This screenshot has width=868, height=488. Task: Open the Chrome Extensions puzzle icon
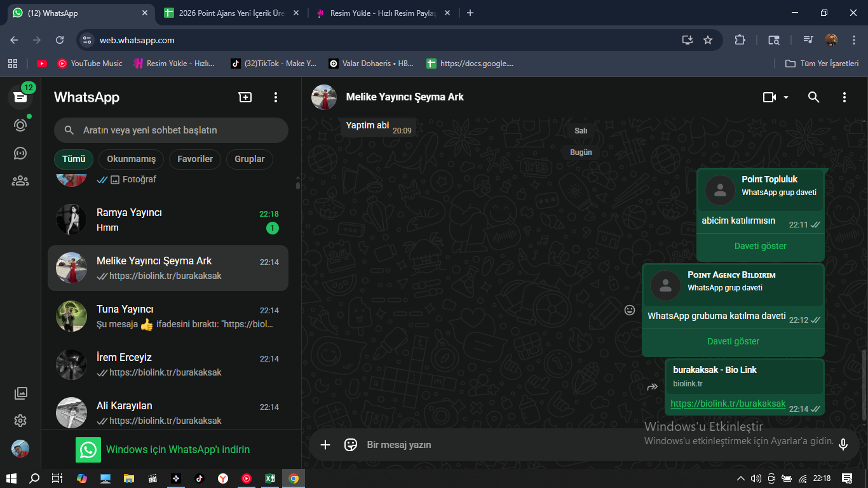740,40
